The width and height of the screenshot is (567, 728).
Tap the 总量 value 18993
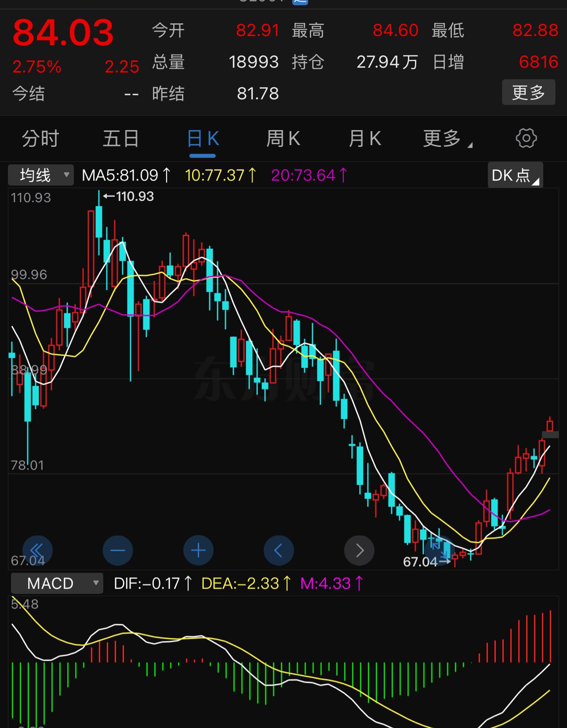[x=254, y=62]
